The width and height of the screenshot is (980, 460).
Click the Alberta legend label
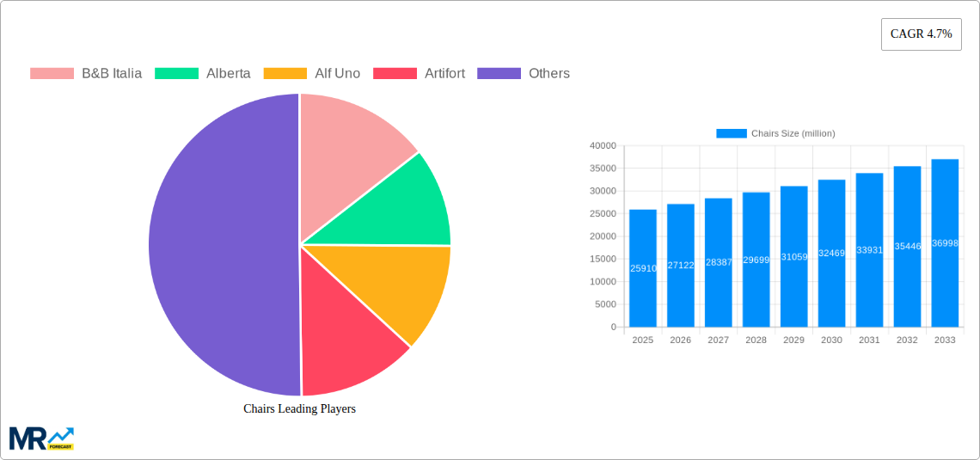pyautogui.click(x=228, y=74)
